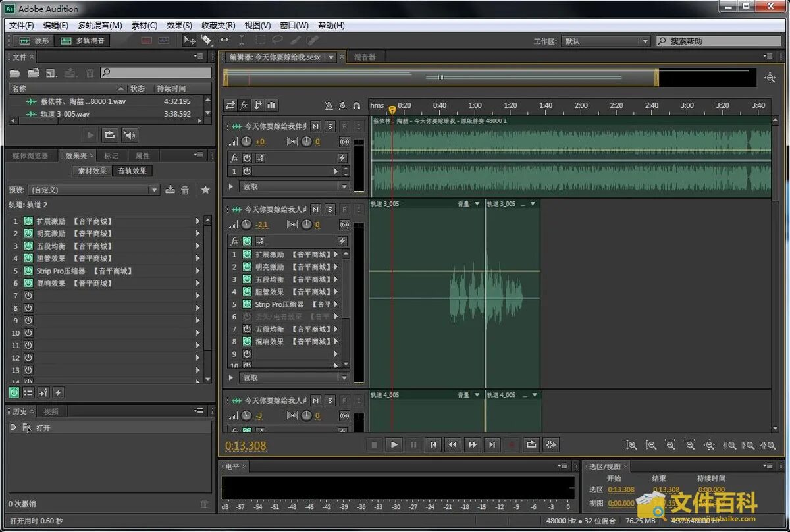Select the Time Selection tool

tap(242, 40)
